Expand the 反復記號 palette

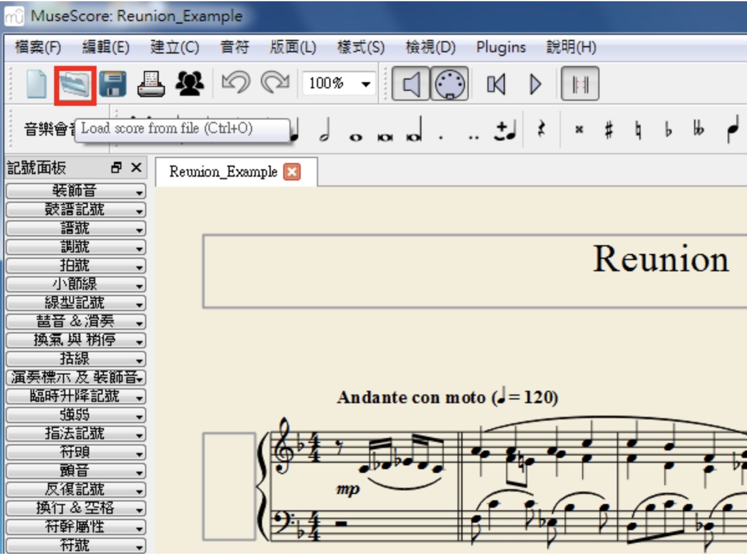pyautogui.click(x=75, y=490)
